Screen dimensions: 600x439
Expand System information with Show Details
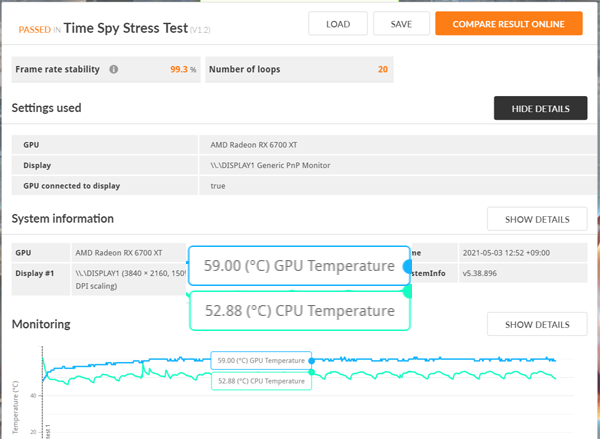(536, 219)
